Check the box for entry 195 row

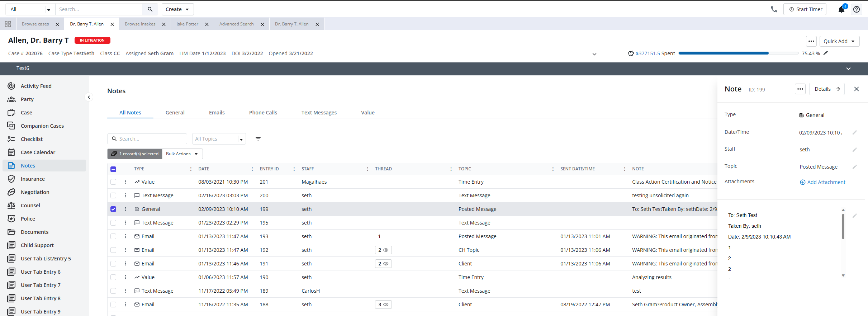click(113, 223)
